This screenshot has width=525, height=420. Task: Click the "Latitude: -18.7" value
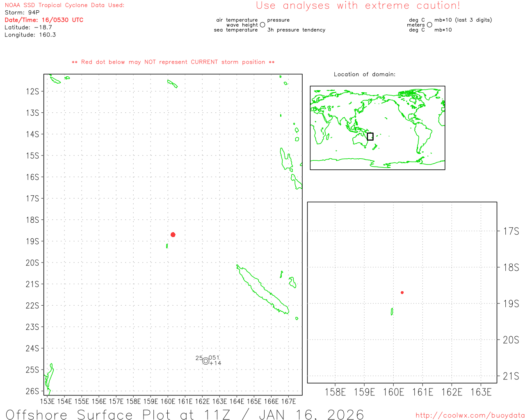(28, 27)
